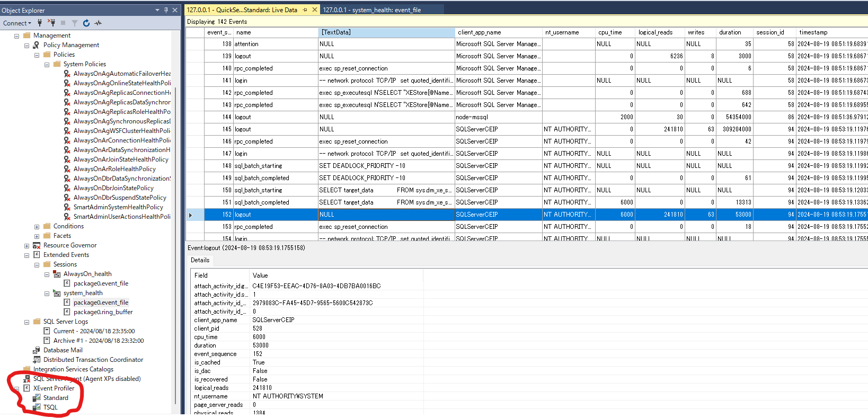Image resolution: width=868 pixels, height=418 pixels.
Task: Select the XEvent Profiler node
Action: click(x=54, y=388)
